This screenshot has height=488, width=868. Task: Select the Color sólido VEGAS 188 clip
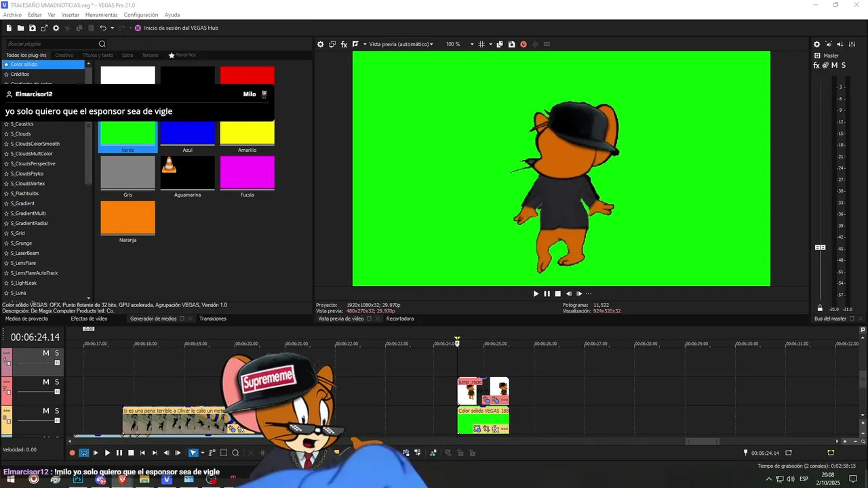pyautogui.click(x=483, y=420)
